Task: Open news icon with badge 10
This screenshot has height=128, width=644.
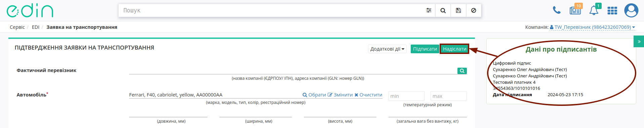Action: (x=575, y=10)
